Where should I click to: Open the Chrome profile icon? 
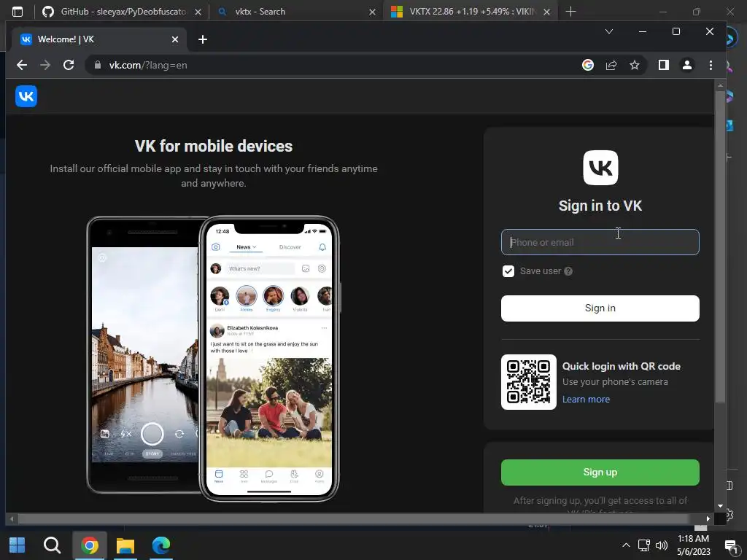(x=687, y=65)
